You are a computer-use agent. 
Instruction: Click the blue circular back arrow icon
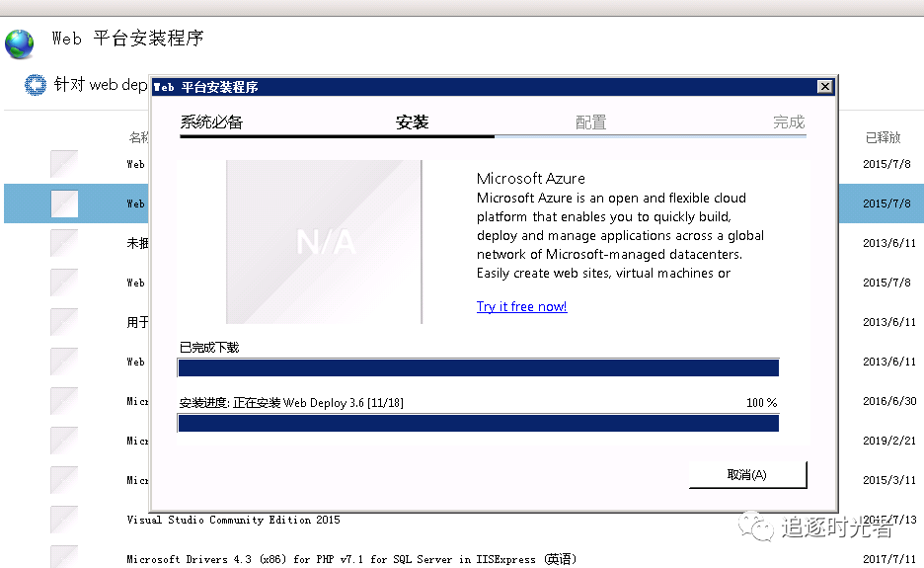pyautogui.click(x=36, y=85)
